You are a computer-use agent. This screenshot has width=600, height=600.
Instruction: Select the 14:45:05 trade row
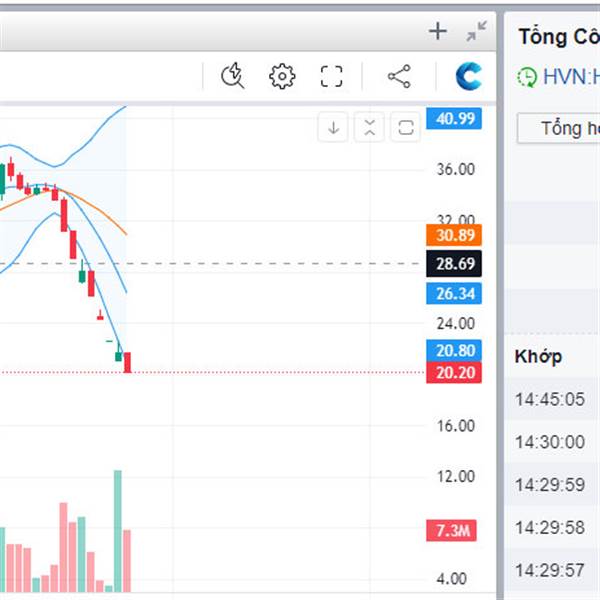pyautogui.click(x=549, y=400)
